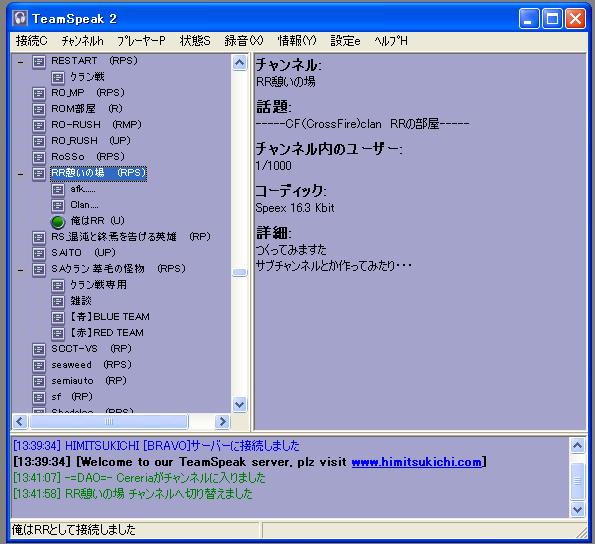
Task: Minimize the TeamSpeak 2 window
Action: pos(529,19)
